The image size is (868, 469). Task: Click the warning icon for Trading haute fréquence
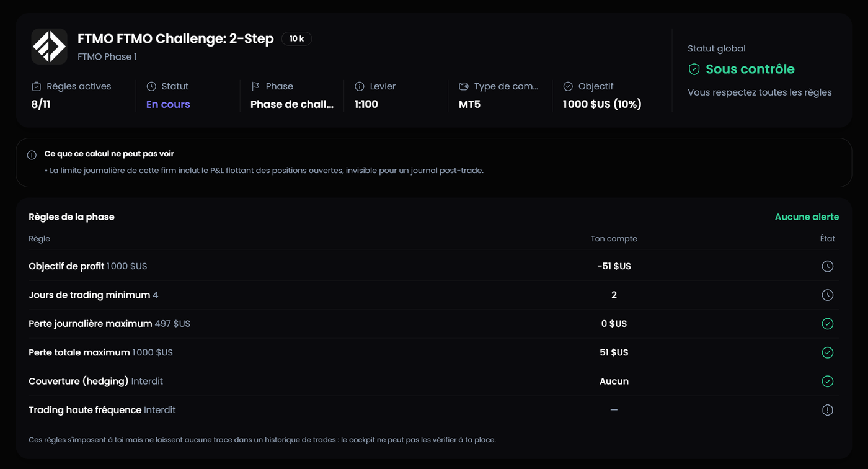point(827,410)
